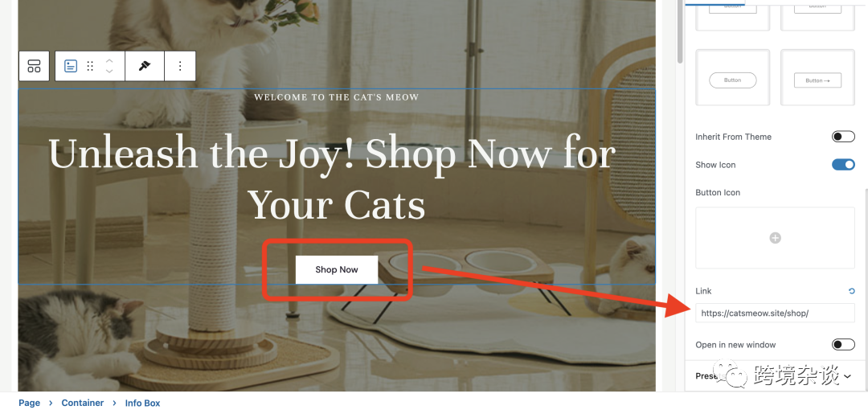
Task: Select the rounded pill button preset
Action: (732, 77)
